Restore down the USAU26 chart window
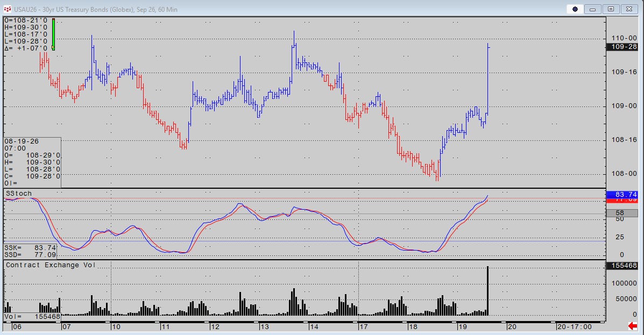The width and height of the screenshot is (644, 335). coord(611,9)
